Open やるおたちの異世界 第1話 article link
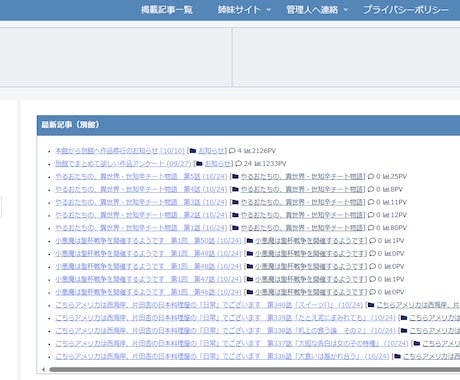 [141, 228]
